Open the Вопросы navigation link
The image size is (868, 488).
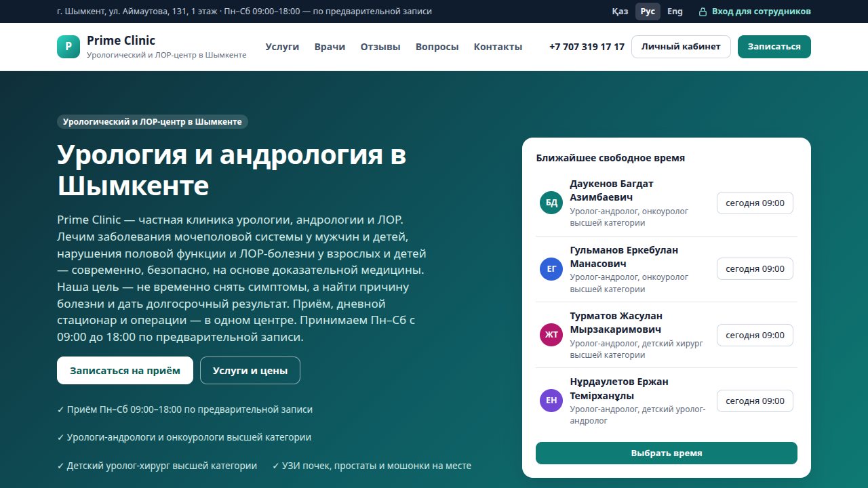437,47
